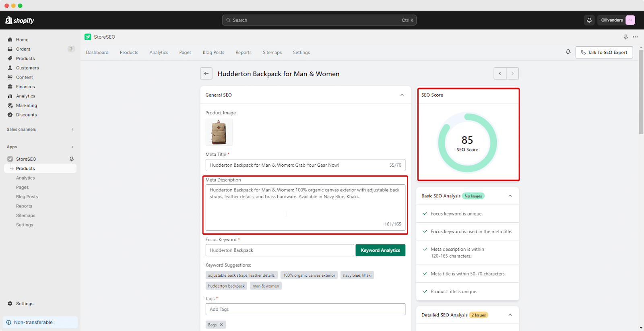Click the Shopify logo
The width and height of the screenshot is (644, 331).
pos(20,20)
